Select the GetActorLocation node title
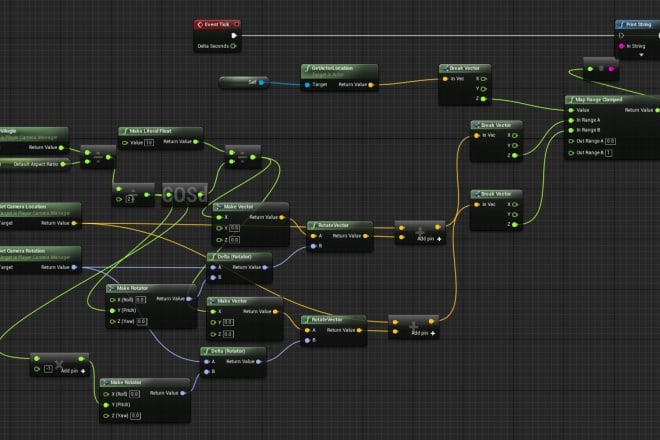660x440 pixels. pos(332,68)
